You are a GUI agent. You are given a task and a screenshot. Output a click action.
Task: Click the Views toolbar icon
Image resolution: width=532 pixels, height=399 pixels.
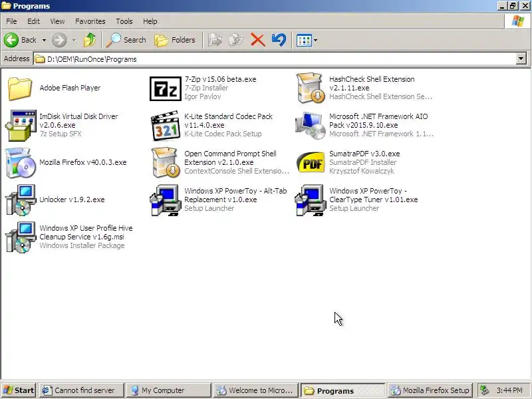tap(304, 41)
